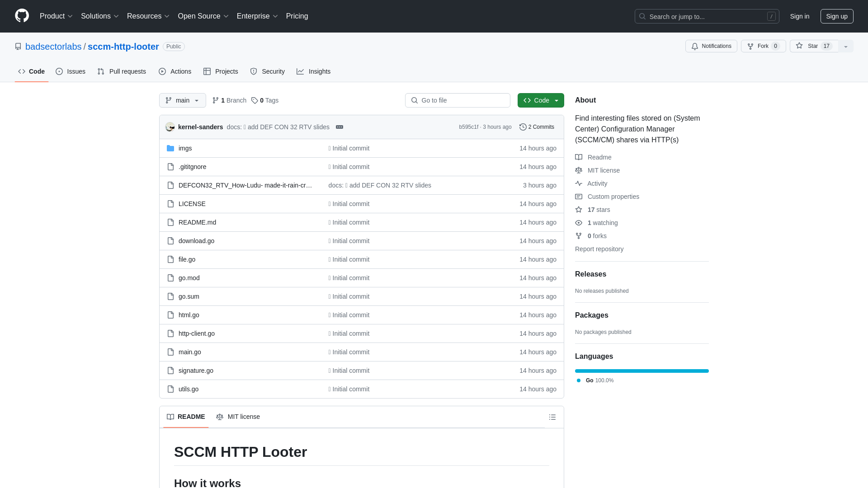Open the add DEF CON 32 RTV slides commit in the DEFCON32 row
868x488 pixels.
point(380,185)
